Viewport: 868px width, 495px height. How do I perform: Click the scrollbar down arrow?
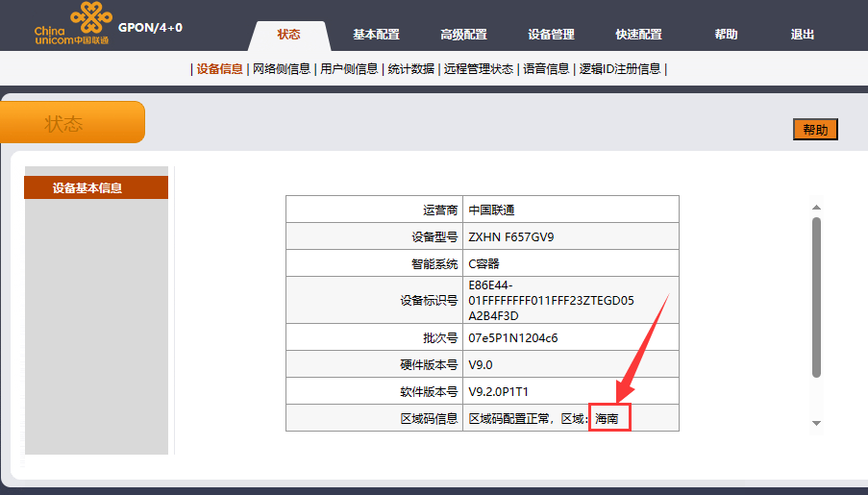(816, 423)
